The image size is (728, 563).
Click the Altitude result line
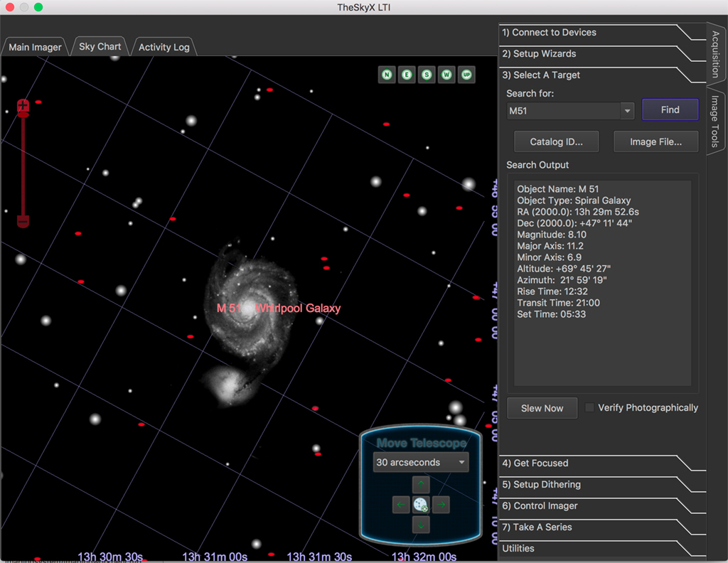pyautogui.click(x=564, y=269)
